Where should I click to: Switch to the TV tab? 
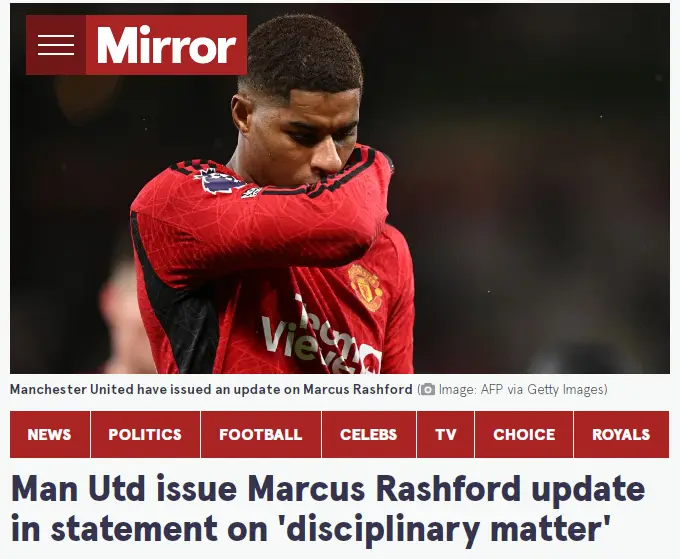pos(445,434)
